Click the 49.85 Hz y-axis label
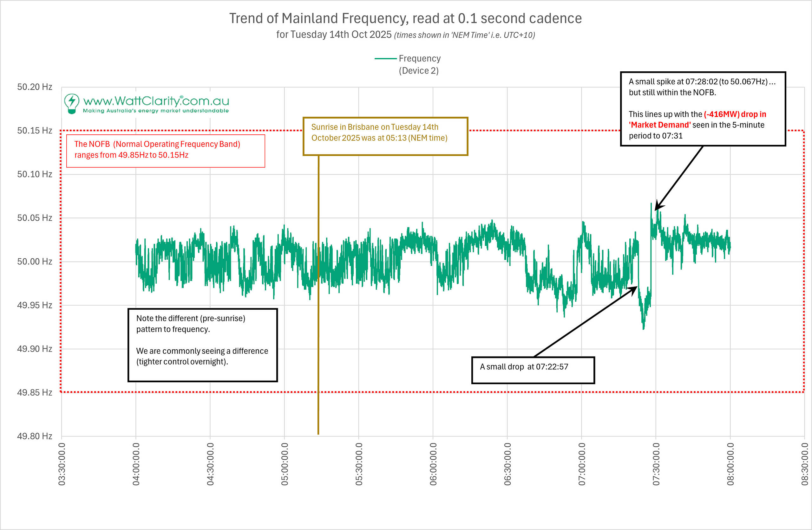The image size is (812, 530). (x=35, y=392)
